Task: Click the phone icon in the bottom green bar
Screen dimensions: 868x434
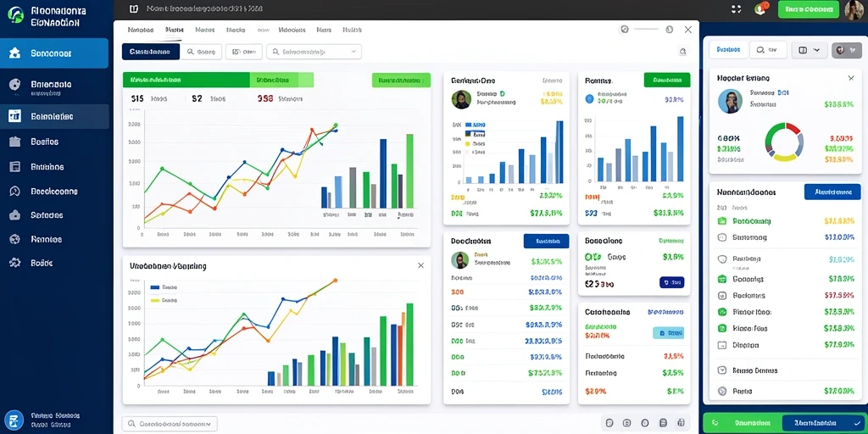Action: pos(715,422)
